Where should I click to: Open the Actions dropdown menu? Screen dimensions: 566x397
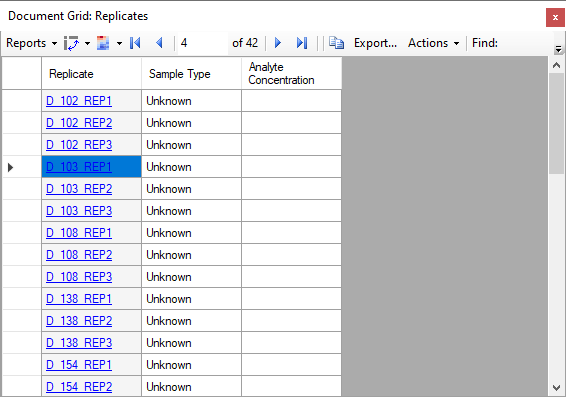[434, 43]
